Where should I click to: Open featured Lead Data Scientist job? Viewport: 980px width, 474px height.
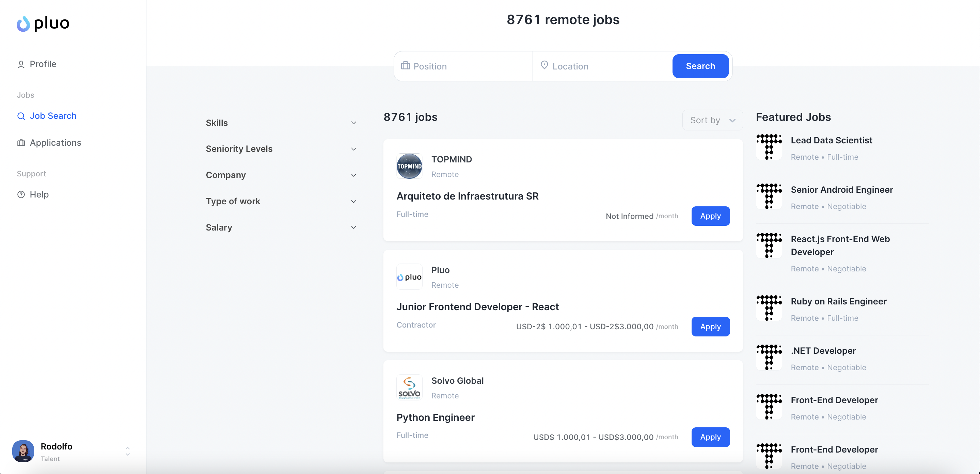coord(831,140)
